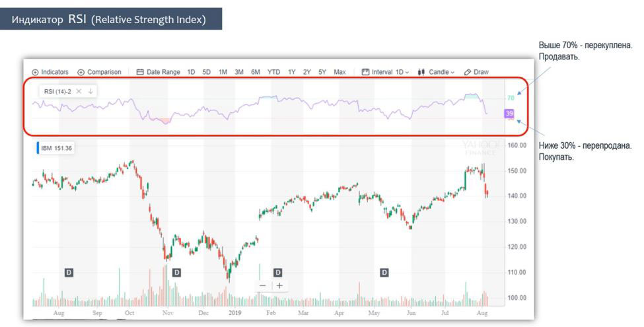Viewport: 644px width, 327px height.
Task: Open the Candle chart type dropdown
Action: 436,72
